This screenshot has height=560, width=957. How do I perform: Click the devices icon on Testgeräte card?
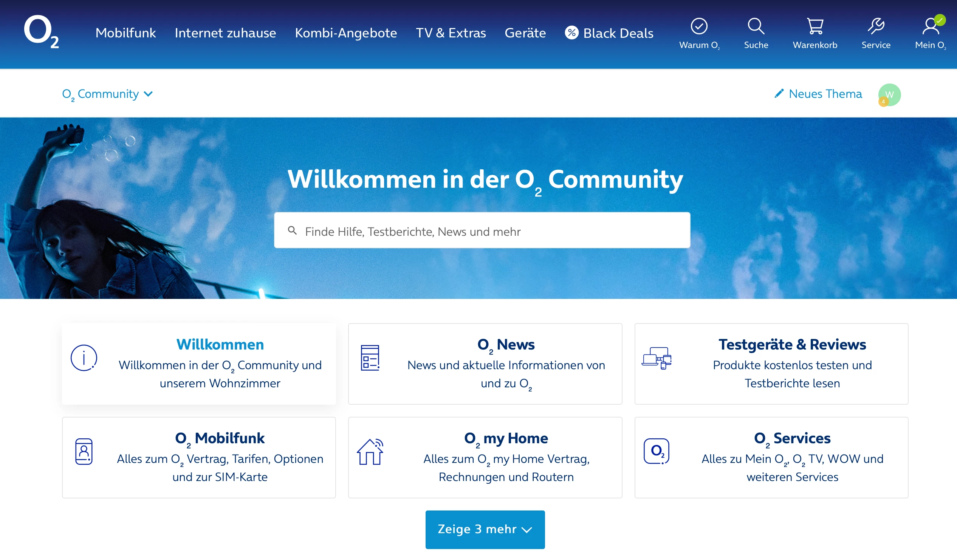tap(656, 357)
